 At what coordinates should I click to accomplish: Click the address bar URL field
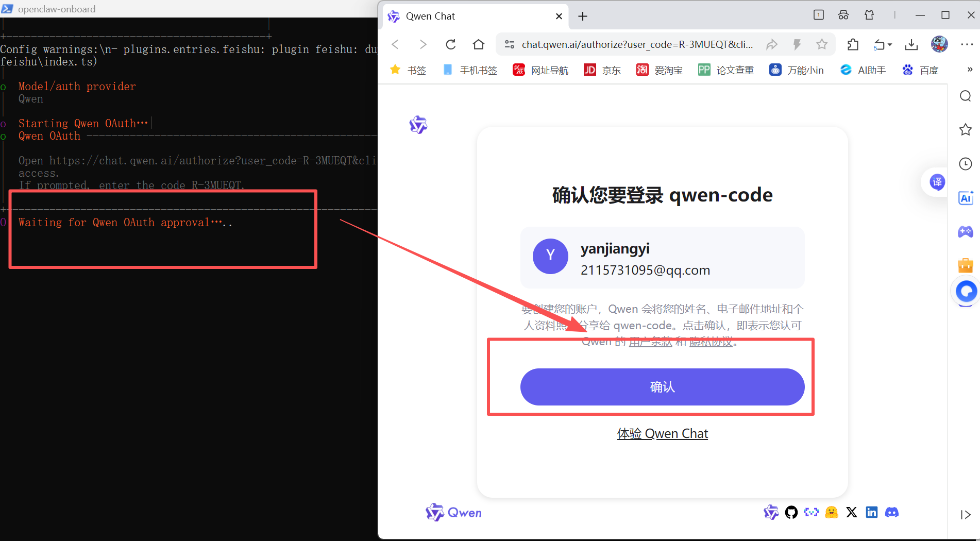point(637,45)
